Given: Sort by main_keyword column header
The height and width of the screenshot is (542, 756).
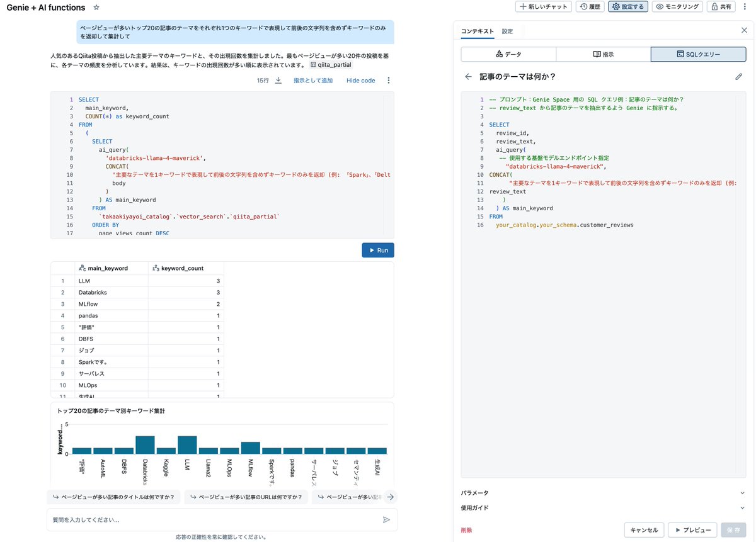Looking at the screenshot, I should click(x=111, y=268).
